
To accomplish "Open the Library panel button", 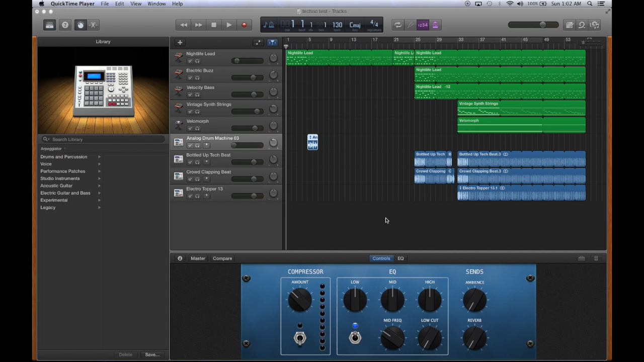I will [49, 25].
